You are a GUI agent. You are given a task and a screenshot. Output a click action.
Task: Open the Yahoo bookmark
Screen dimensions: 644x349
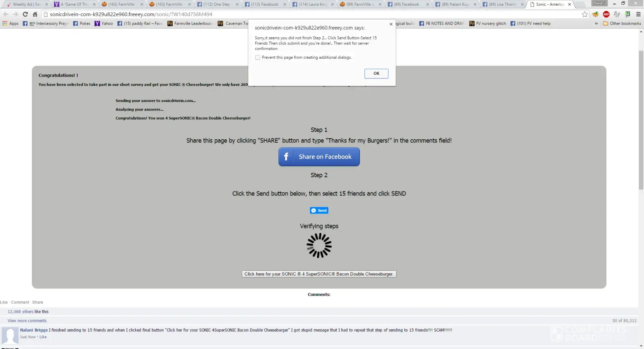(x=104, y=24)
